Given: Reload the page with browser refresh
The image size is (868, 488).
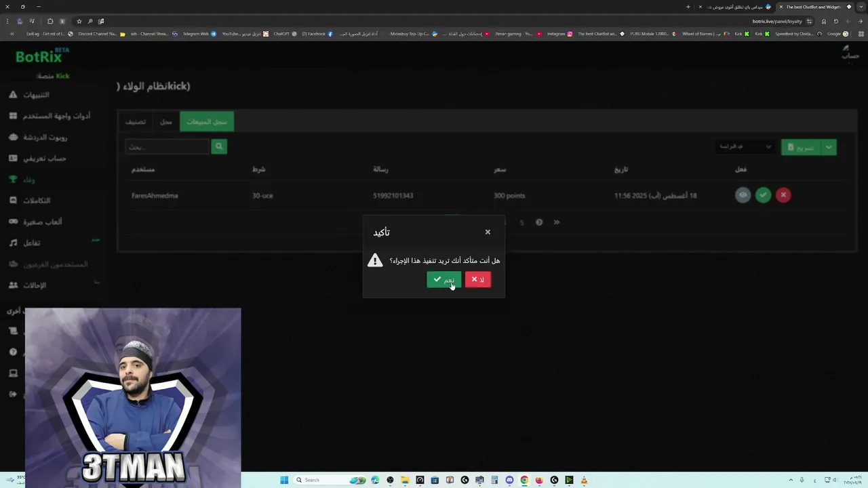Looking at the screenshot, I should [836, 21].
